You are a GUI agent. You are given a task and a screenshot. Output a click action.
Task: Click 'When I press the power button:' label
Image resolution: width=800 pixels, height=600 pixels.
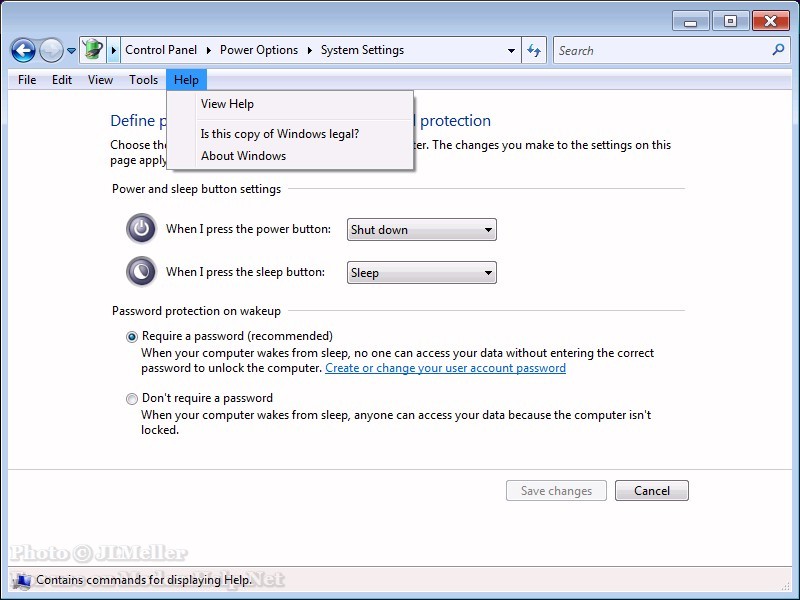click(248, 229)
